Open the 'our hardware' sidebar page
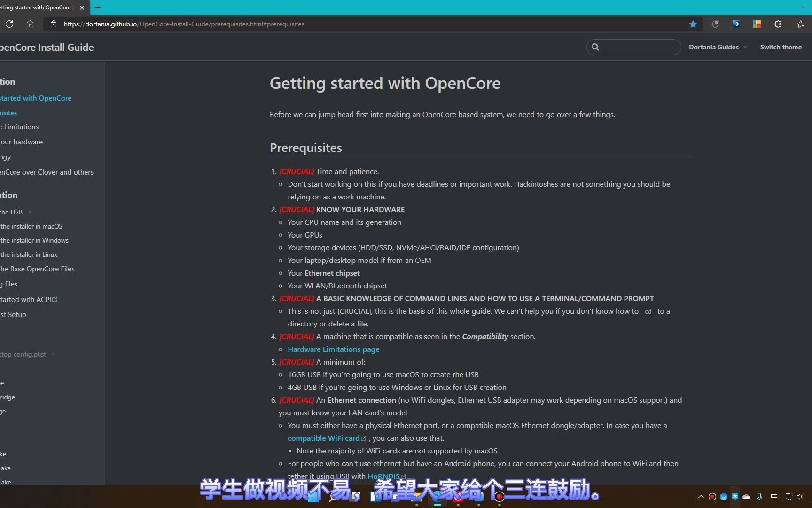 pos(21,142)
